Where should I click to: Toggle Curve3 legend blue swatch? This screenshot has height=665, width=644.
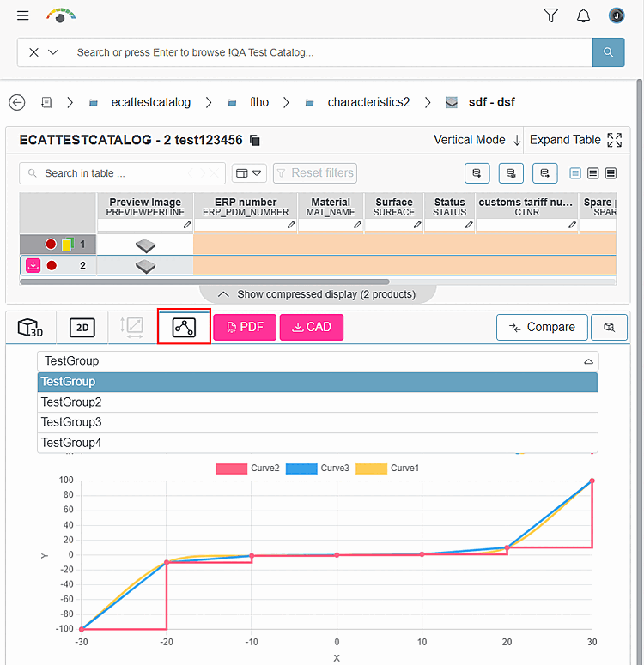pos(301,469)
